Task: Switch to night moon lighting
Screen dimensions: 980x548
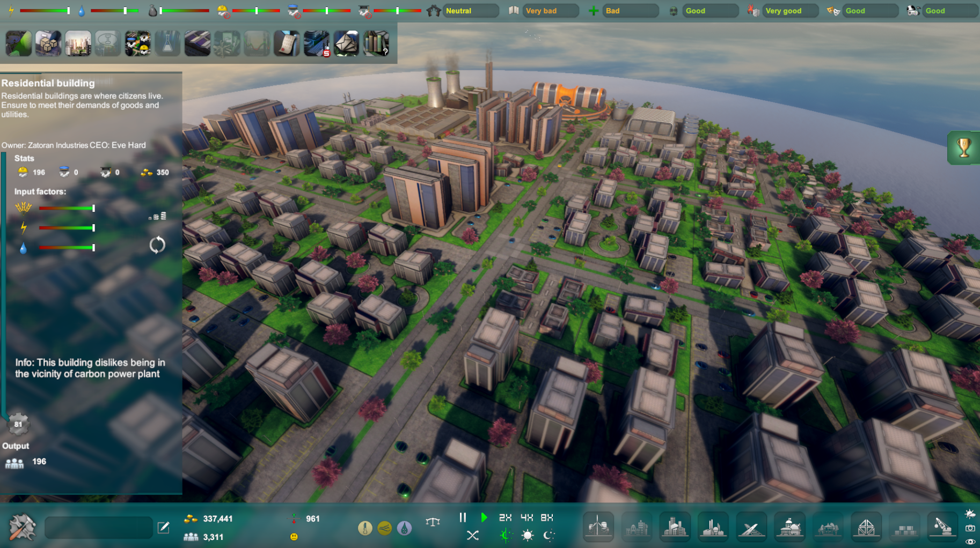Action: [x=548, y=535]
